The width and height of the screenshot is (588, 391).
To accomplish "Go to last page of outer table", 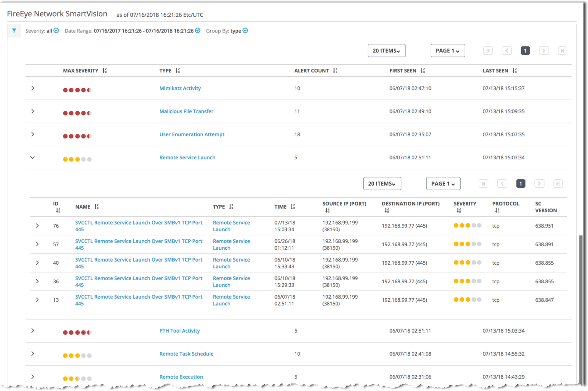I will pyautogui.click(x=563, y=51).
